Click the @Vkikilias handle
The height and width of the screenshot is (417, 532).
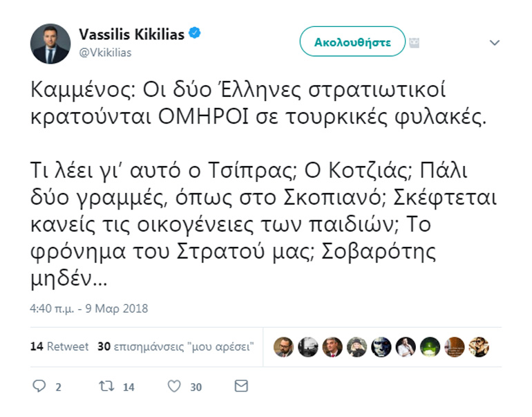click(x=105, y=53)
